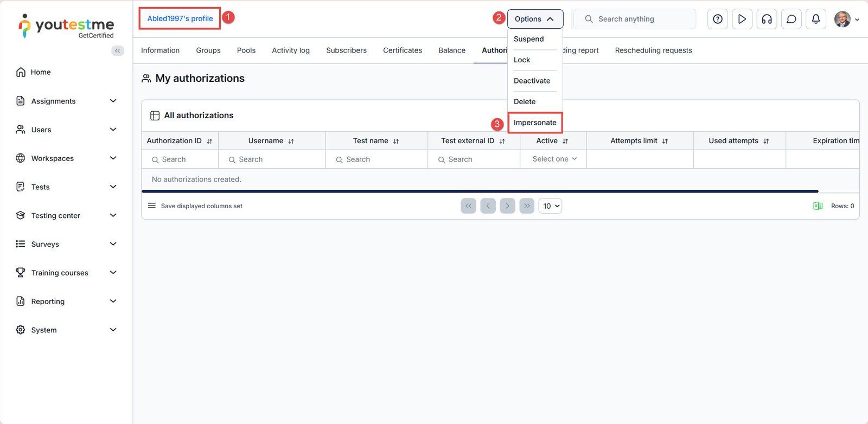Click the Search anything field
Image resolution: width=868 pixels, height=424 pixels.
(x=640, y=19)
